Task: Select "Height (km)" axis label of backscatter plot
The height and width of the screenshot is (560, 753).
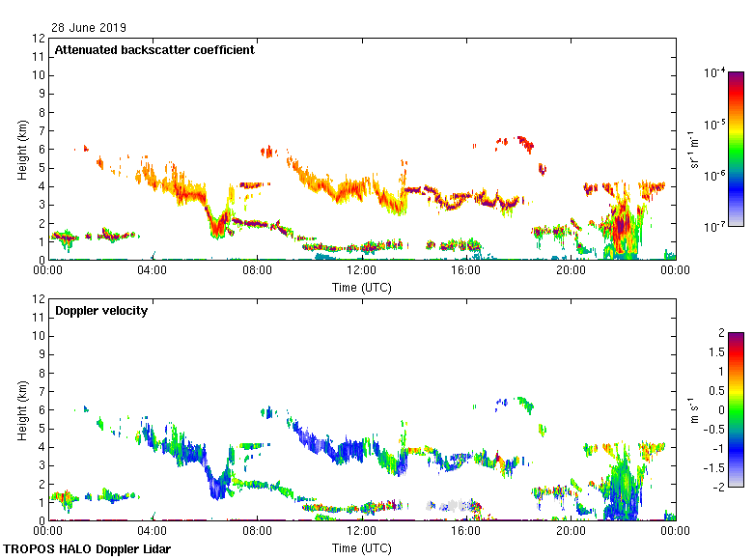Action: [23, 149]
